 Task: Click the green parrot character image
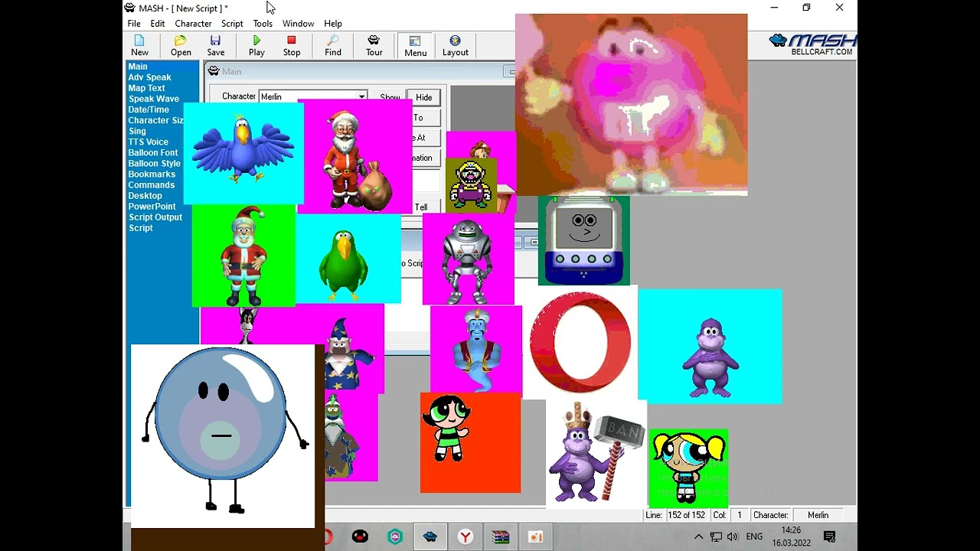348,259
